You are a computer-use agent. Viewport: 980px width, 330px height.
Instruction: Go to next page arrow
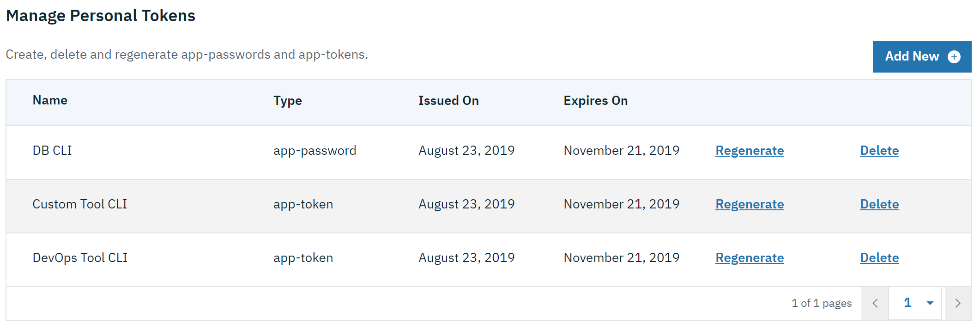pyautogui.click(x=958, y=303)
